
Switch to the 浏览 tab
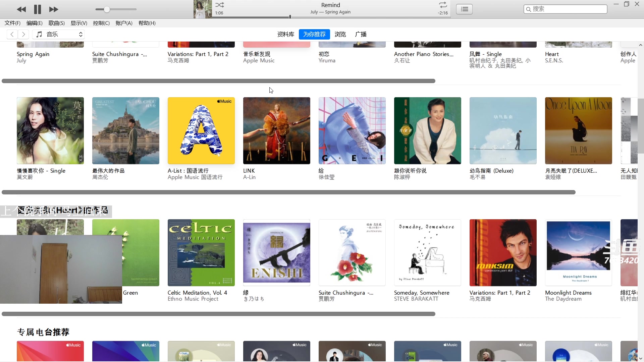(340, 34)
